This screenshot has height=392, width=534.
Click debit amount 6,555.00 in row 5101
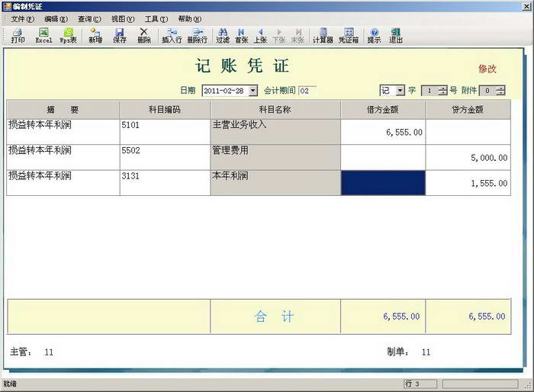[383, 131]
